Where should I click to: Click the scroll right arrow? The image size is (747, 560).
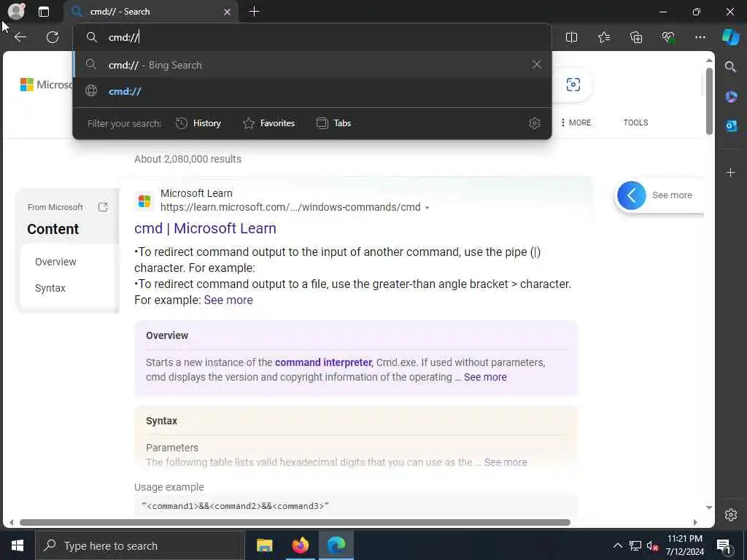(x=695, y=522)
